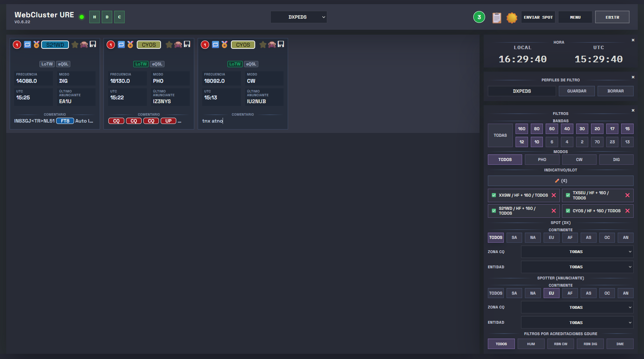Click the medal icon on the 18092.0 card
This screenshot has width=644, height=359.
(x=224, y=45)
